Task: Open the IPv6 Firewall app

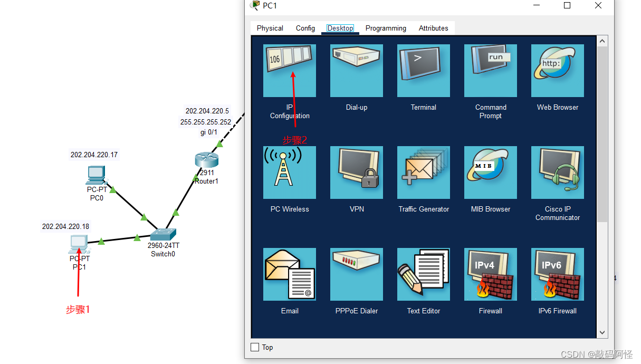Action: [558, 274]
